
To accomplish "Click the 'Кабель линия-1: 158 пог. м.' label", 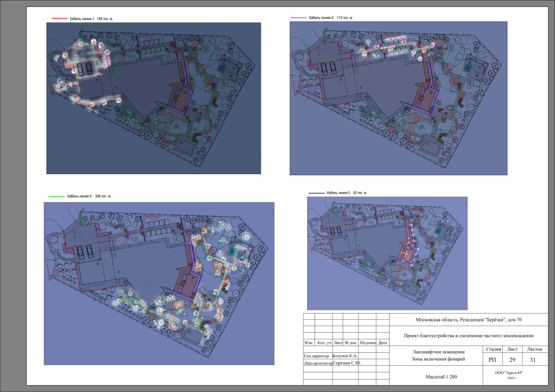I will [x=89, y=18].
